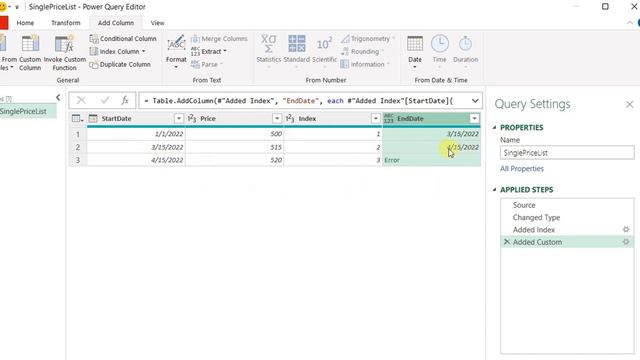This screenshot has width=640, height=360.
Task: Open the Statistics menu
Action: (269, 51)
